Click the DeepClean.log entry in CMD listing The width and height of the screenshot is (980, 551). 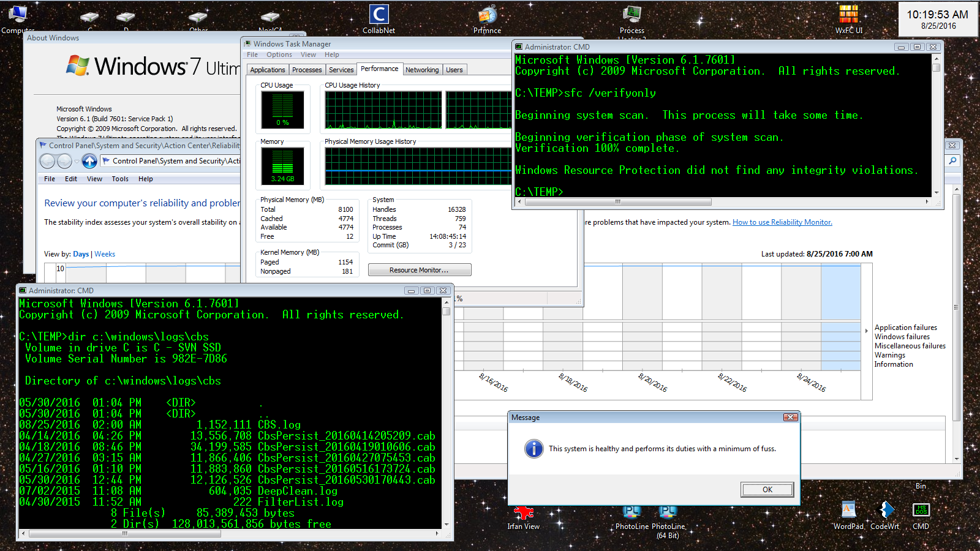tap(178, 491)
